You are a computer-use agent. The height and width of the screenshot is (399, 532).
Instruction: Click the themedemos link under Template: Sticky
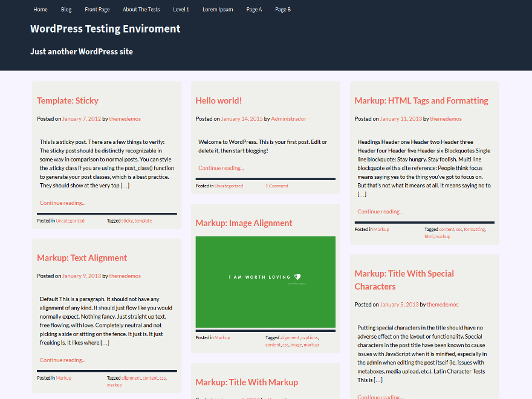point(125,118)
